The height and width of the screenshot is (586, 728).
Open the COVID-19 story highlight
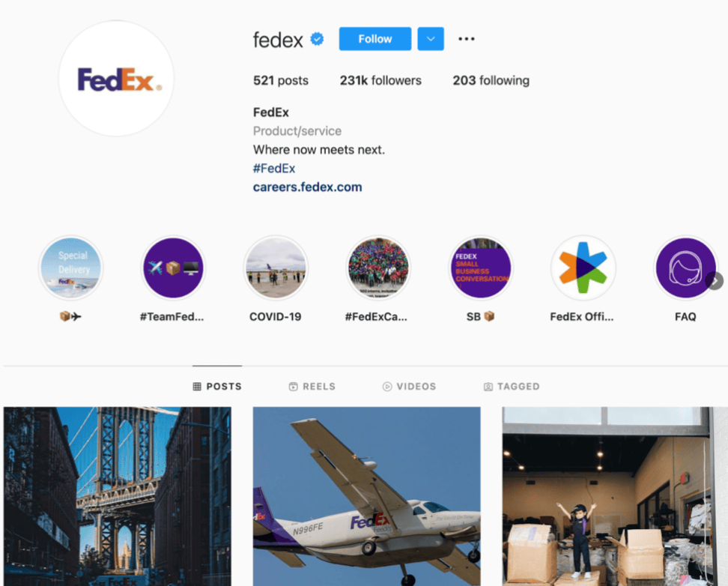tap(276, 268)
